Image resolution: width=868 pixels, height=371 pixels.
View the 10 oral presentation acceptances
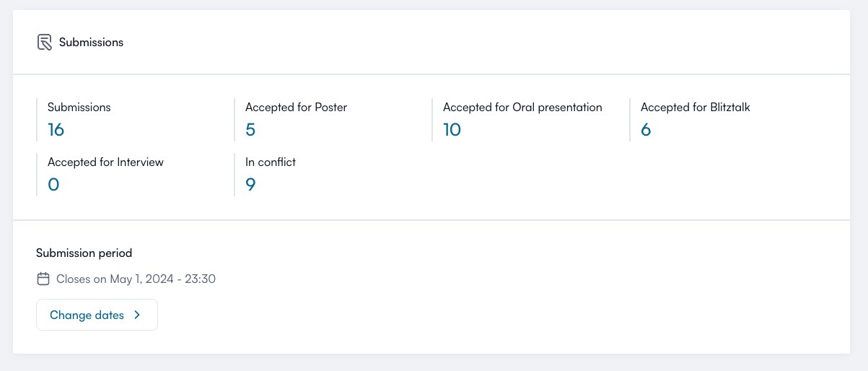click(452, 130)
